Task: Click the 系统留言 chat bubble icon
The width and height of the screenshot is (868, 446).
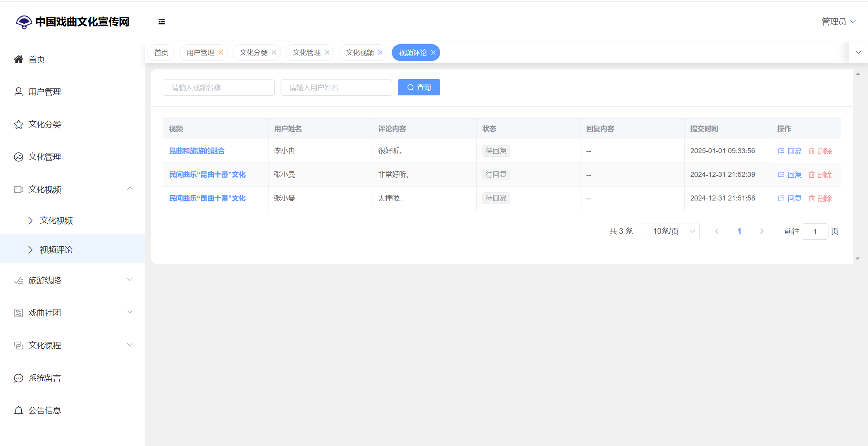Action: pos(18,378)
